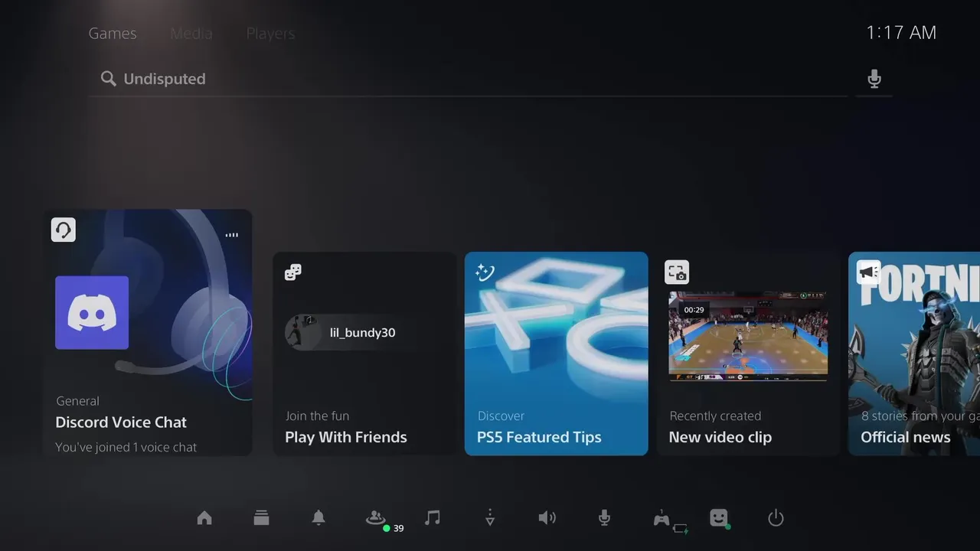Switch to the Games tab
980x551 pixels.
[x=113, y=34]
